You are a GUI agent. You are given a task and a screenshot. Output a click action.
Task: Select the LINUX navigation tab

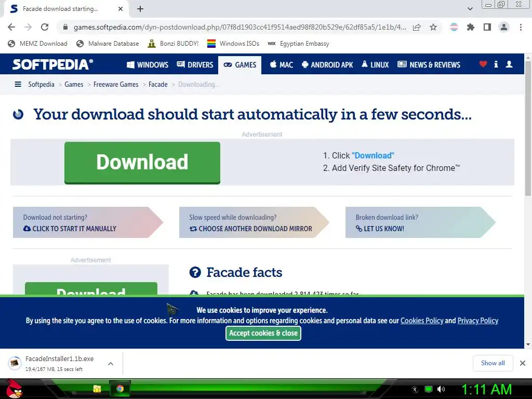(375, 64)
